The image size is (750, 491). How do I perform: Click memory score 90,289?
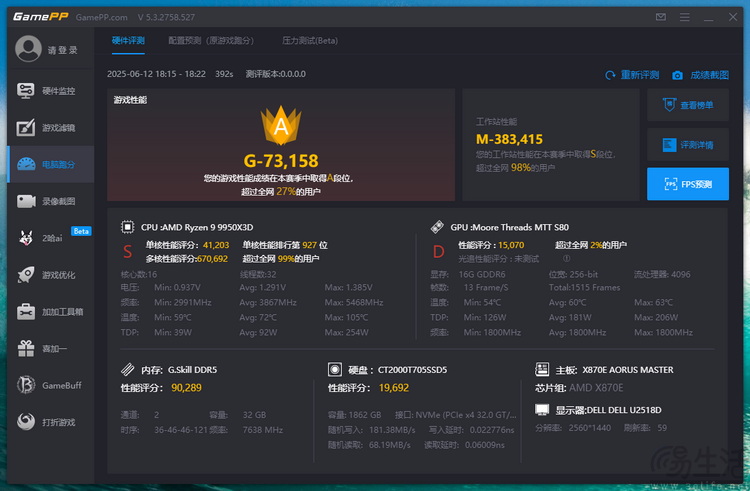(x=187, y=388)
